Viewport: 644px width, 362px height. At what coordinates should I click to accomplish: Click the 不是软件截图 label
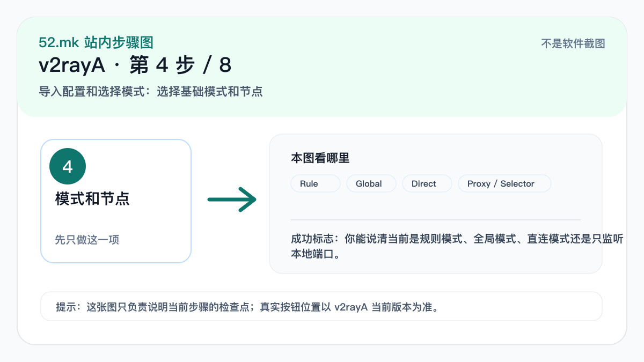coord(573,44)
